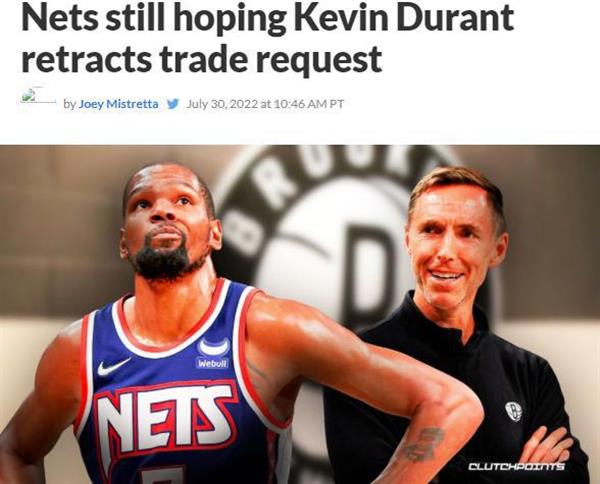The image size is (600, 484).
Task: Click the small Nets logo on black jacket
Action: tap(514, 412)
